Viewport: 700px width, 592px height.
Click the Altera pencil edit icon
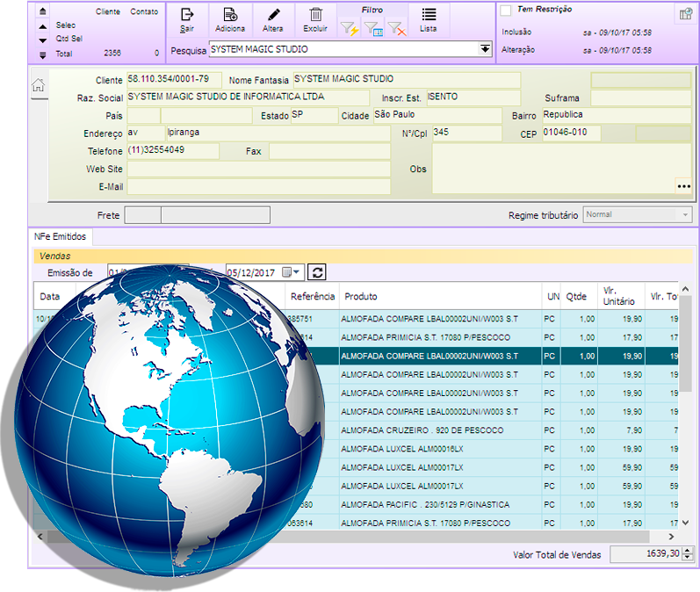[x=273, y=15]
